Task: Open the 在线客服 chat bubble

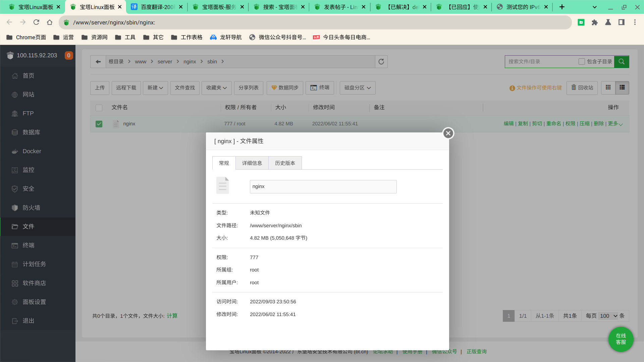Action: 621,339
